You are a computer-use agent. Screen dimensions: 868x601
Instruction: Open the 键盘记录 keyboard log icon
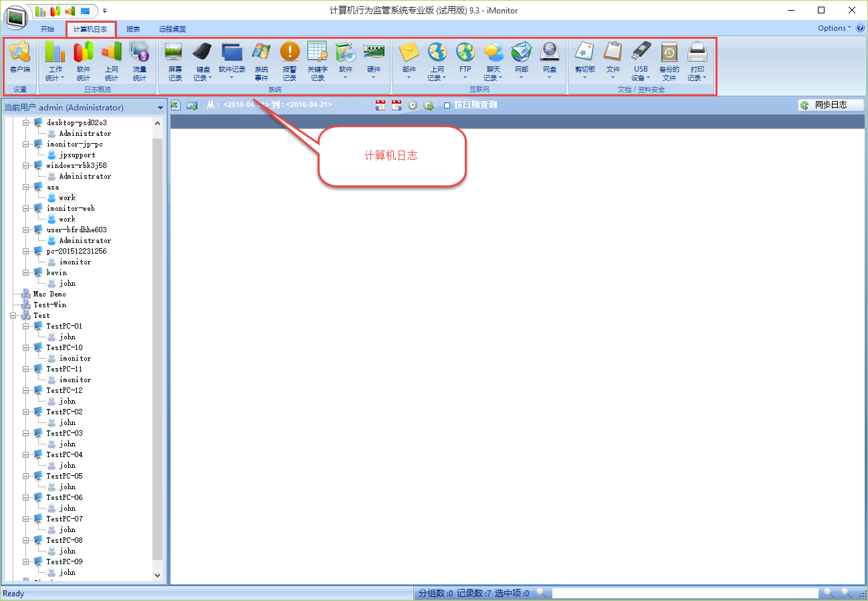coord(203,61)
